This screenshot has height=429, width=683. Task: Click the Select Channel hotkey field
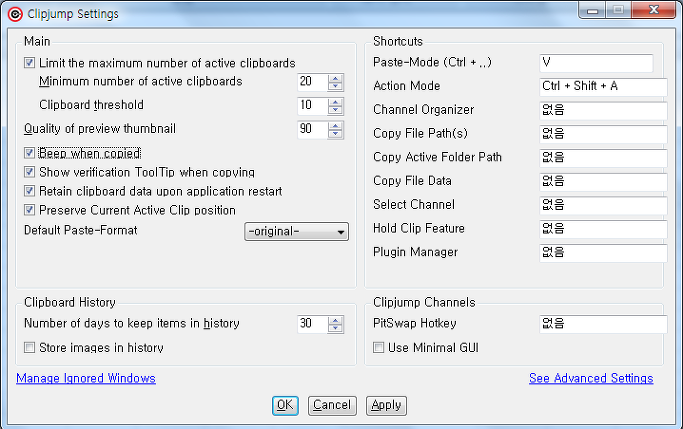point(603,205)
